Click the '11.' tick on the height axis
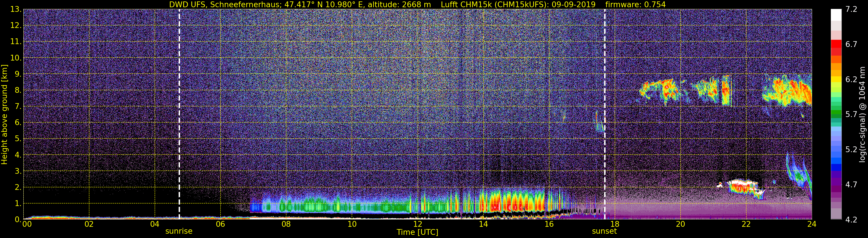The image size is (868, 238). point(16,42)
